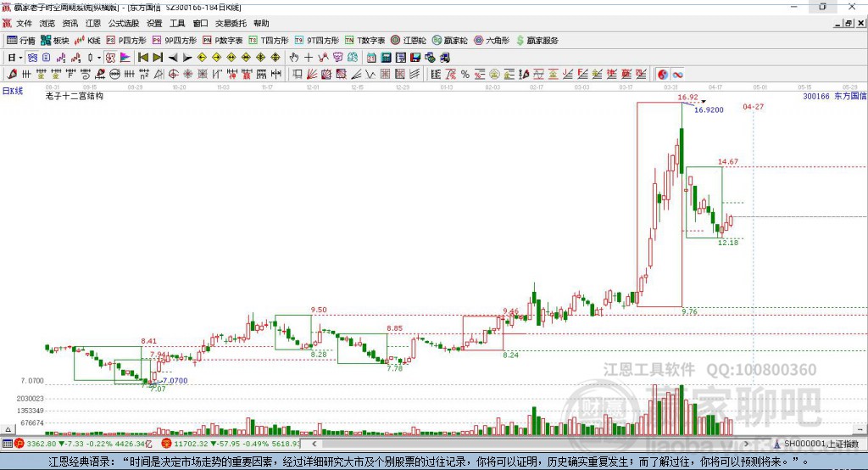Open the 文件 menu
868x470 pixels.
24,23
